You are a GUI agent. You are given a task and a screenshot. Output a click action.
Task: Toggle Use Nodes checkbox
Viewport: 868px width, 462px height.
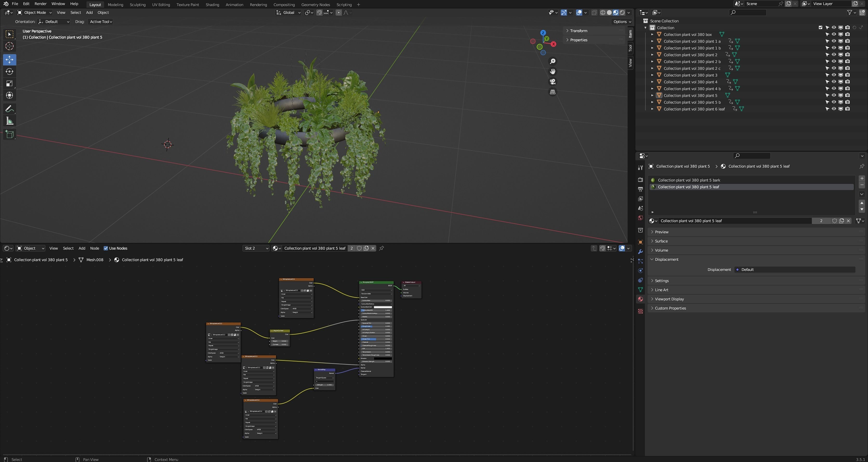(x=105, y=248)
